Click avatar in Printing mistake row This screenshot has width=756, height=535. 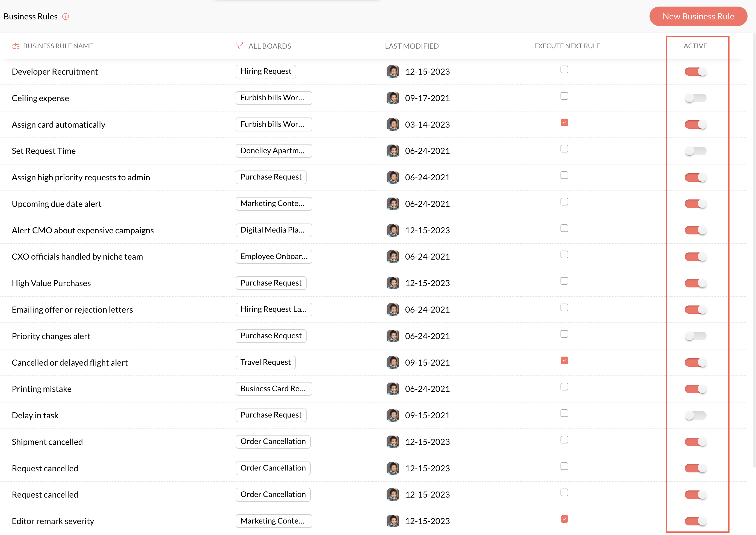pyautogui.click(x=393, y=389)
